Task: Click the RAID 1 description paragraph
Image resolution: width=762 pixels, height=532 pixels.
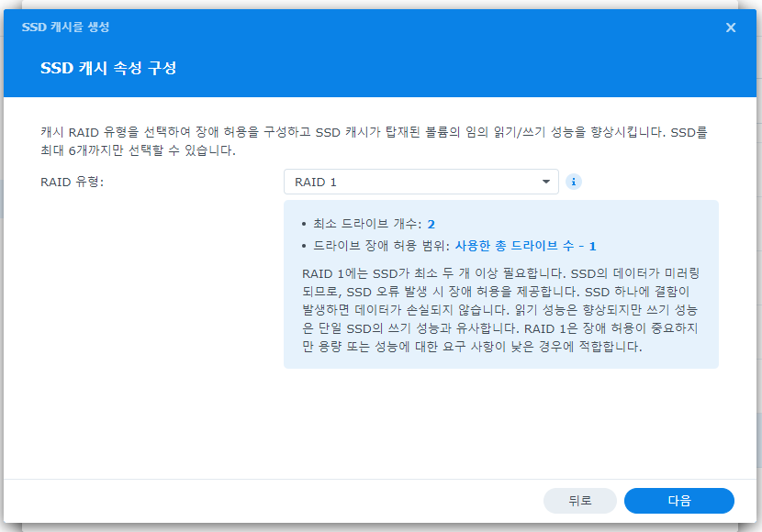Action: click(x=500, y=310)
